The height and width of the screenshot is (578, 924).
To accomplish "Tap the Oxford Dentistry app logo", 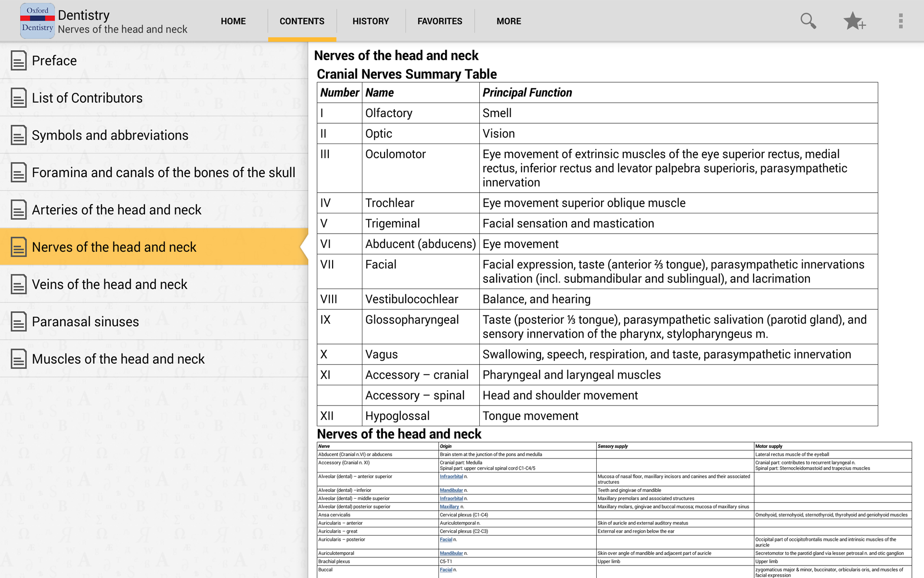I will click(37, 21).
